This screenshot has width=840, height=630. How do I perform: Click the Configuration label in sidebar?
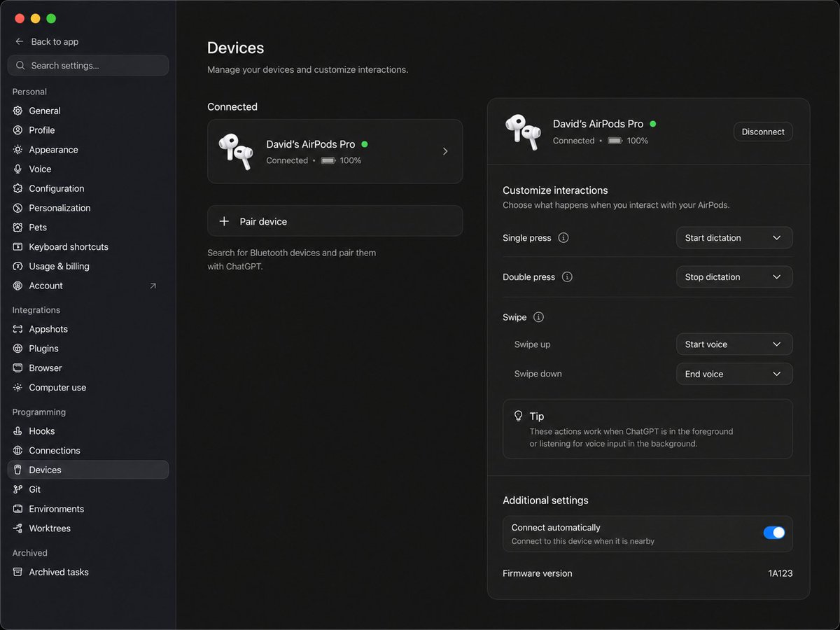57,188
